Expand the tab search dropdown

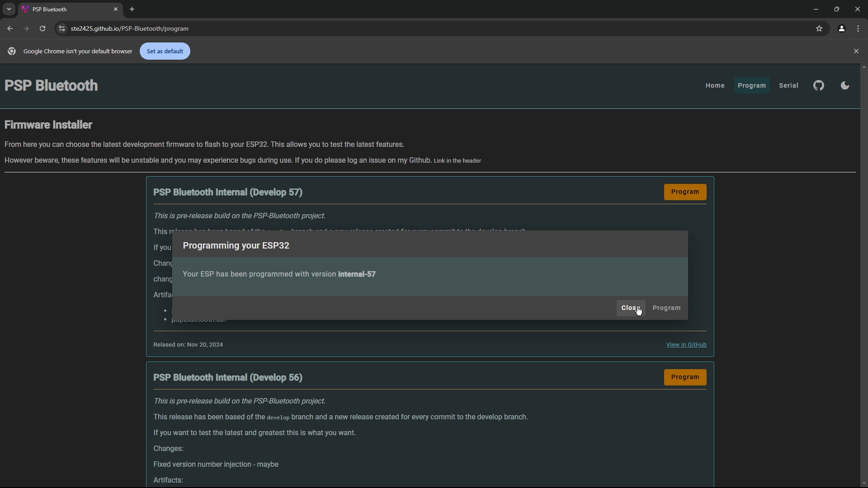9,9
